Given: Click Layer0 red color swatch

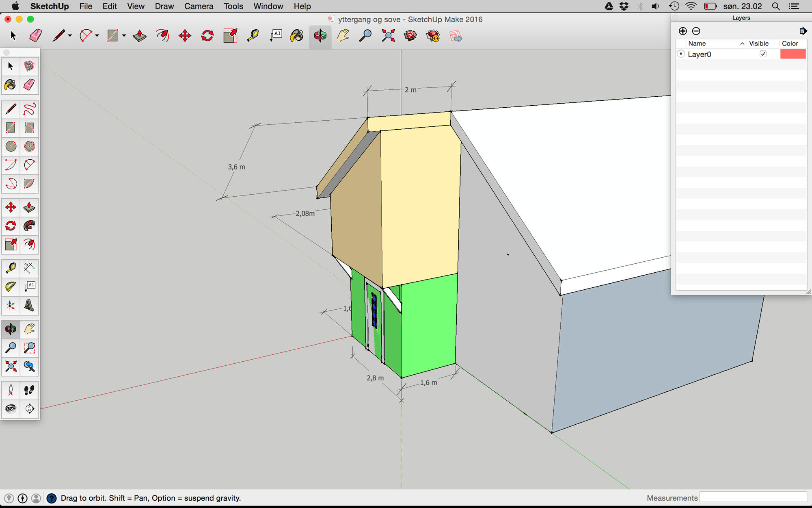Looking at the screenshot, I should pos(793,54).
